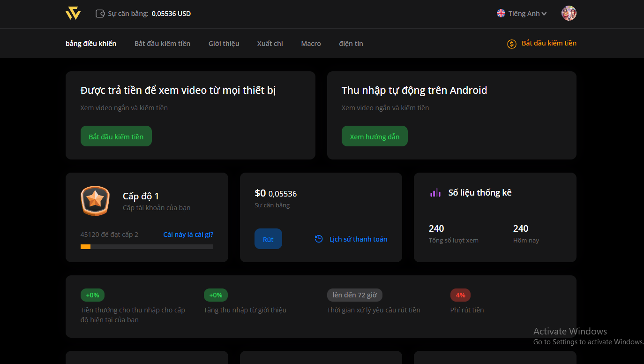Click the history clock icon before 'Lịch sử thanh toán'
644x364 pixels.
pos(319,239)
